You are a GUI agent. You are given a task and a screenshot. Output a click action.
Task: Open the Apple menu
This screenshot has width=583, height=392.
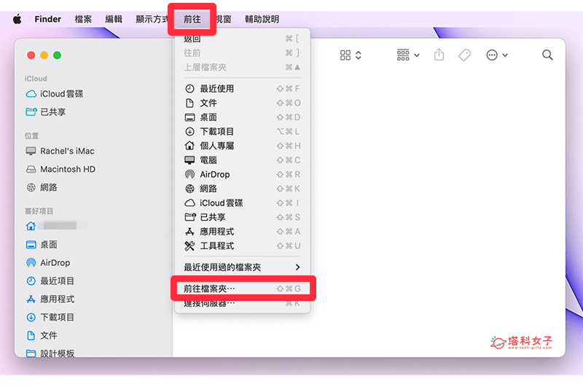[17, 19]
